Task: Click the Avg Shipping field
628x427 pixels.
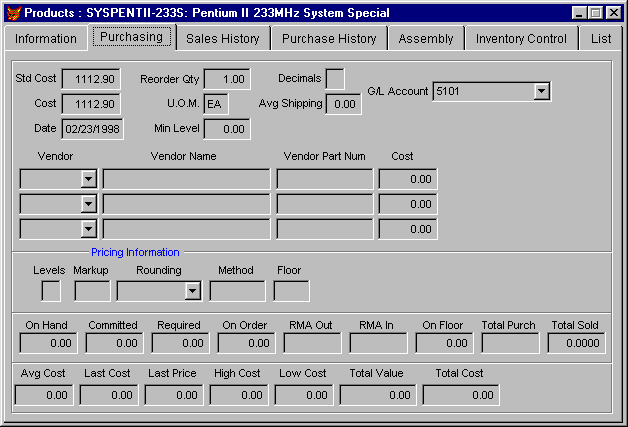Action: (x=344, y=104)
